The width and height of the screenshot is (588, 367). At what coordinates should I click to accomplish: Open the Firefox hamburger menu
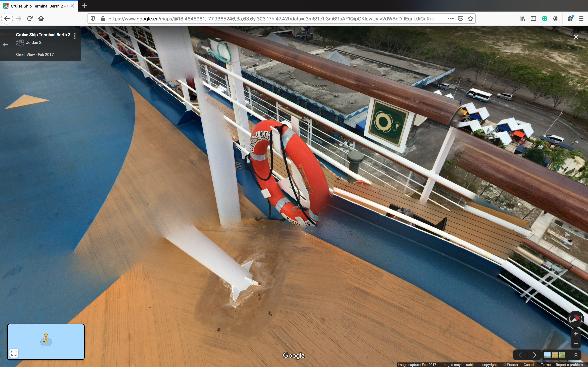581,19
